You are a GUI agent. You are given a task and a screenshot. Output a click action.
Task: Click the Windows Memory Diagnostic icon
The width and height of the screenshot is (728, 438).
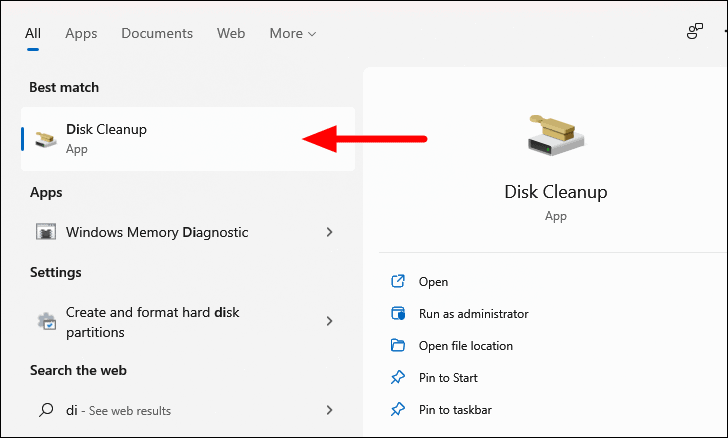[x=46, y=232]
